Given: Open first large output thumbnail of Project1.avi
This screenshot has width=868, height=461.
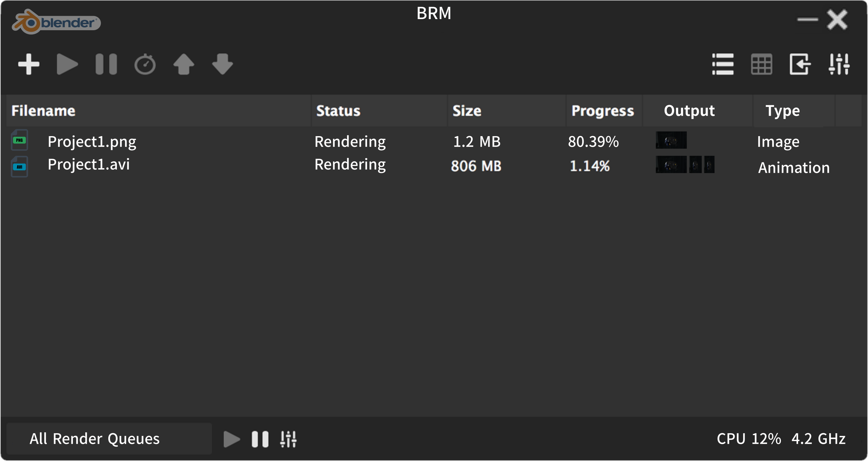Looking at the screenshot, I should click(x=671, y=164).
